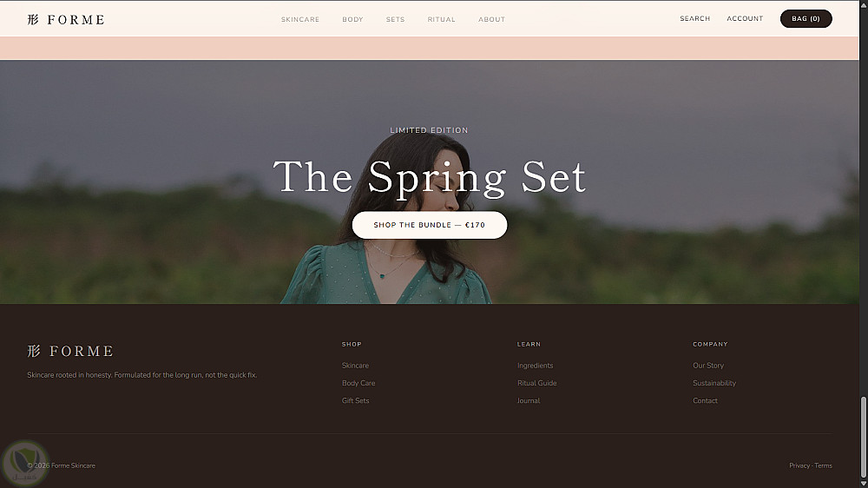Click the Shop the Bundle €170 button
This screenshot has width=868, height=488.
[x=430, y=225]
